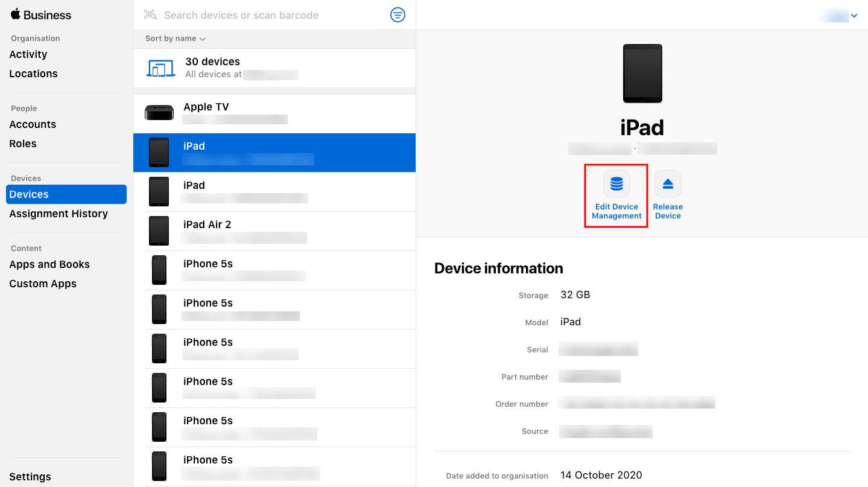
Task: Click the Device information heading
Action: [499, 269]
